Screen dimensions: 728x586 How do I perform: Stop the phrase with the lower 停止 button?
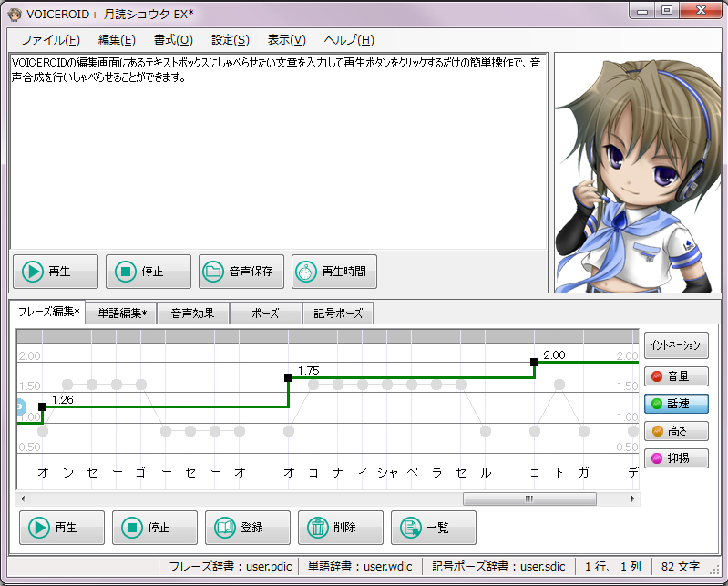155,528
